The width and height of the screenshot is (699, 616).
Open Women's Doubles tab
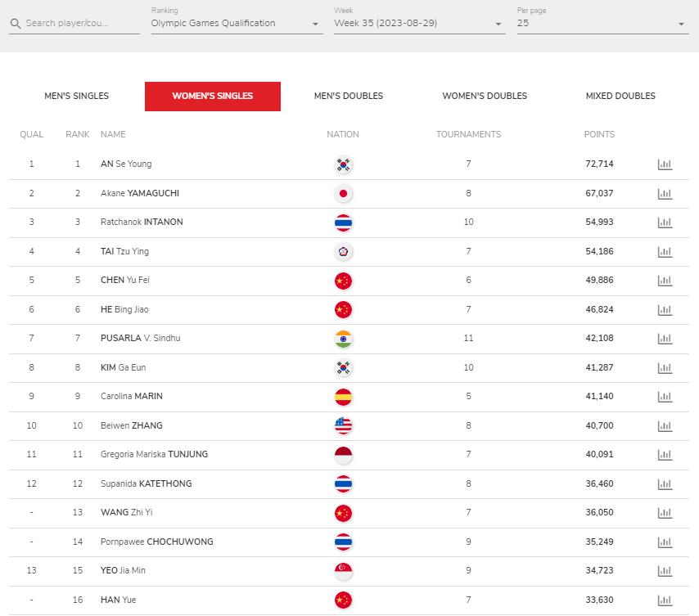[485, 96]
